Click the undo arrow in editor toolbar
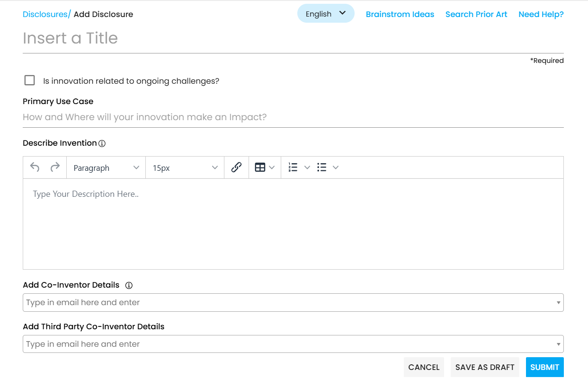 click(x=35, y=167)
